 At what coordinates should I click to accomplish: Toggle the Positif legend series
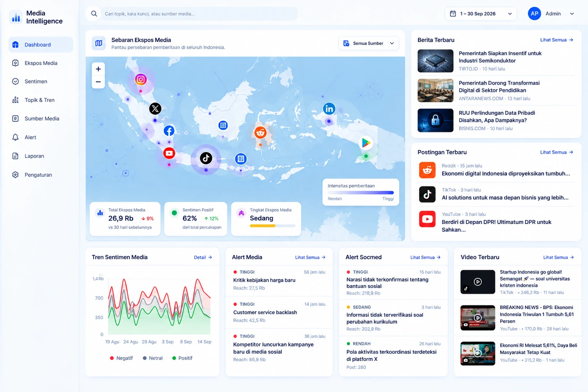[182, 358]
